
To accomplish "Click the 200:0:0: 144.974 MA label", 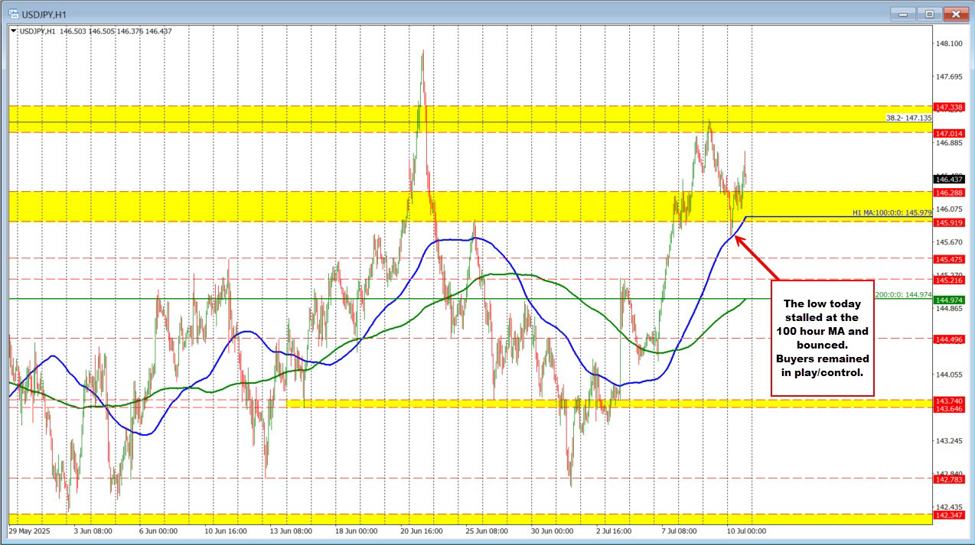I will [903, 295].
